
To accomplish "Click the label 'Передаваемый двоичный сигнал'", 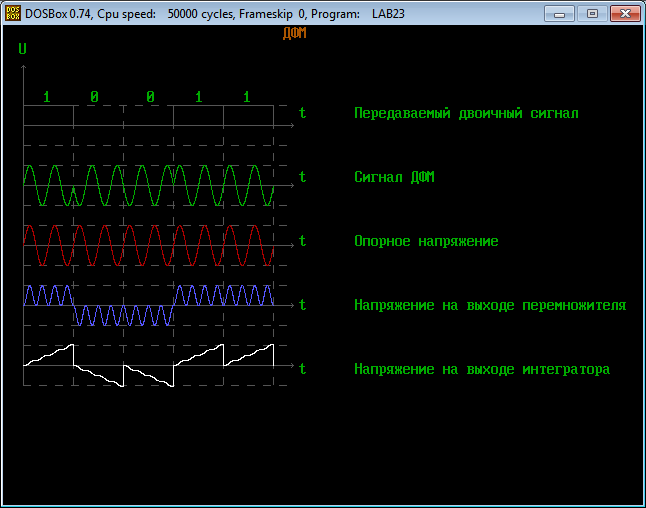I will click(466, 113).
